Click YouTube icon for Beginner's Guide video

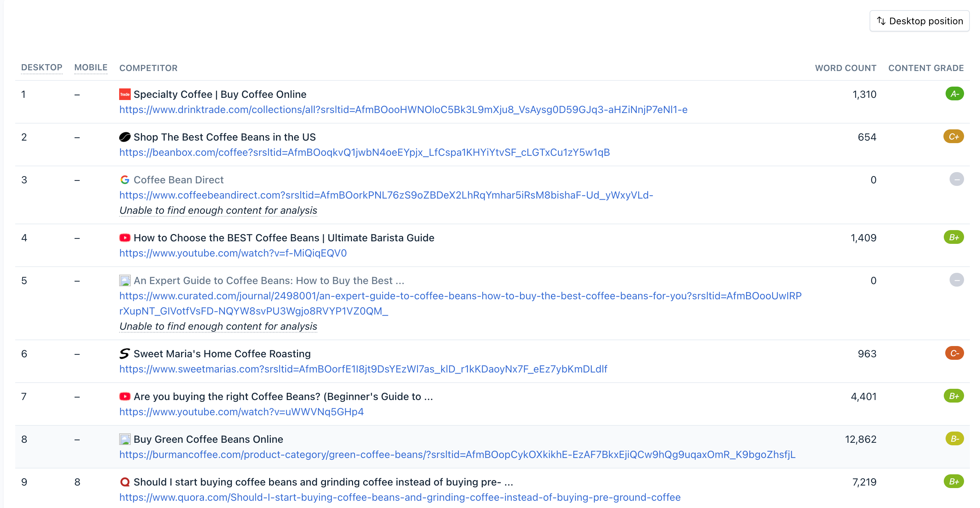click(x=125, y=396)
